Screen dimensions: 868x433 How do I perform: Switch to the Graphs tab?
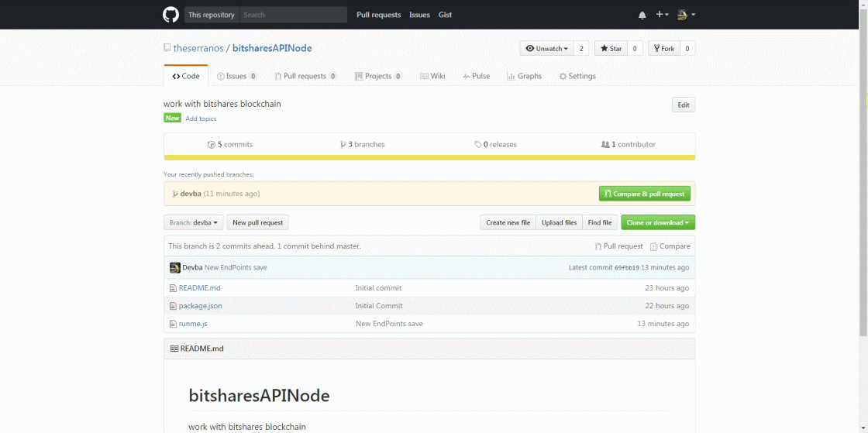(524, 76)
